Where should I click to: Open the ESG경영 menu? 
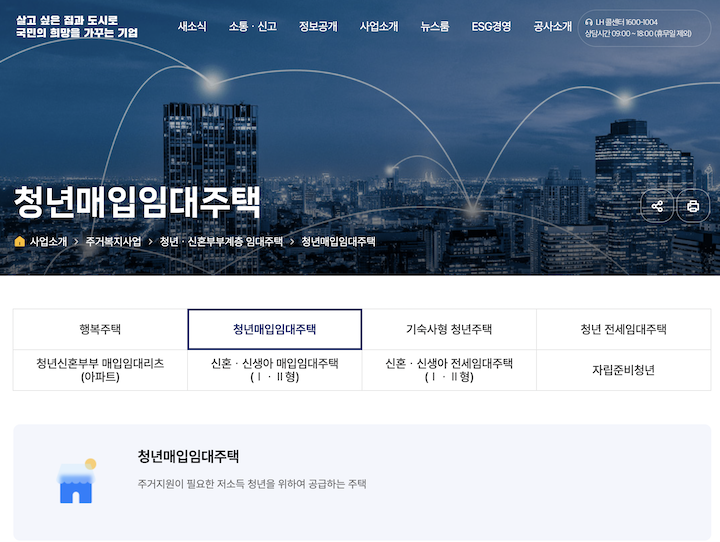click(x=491, y=27)
